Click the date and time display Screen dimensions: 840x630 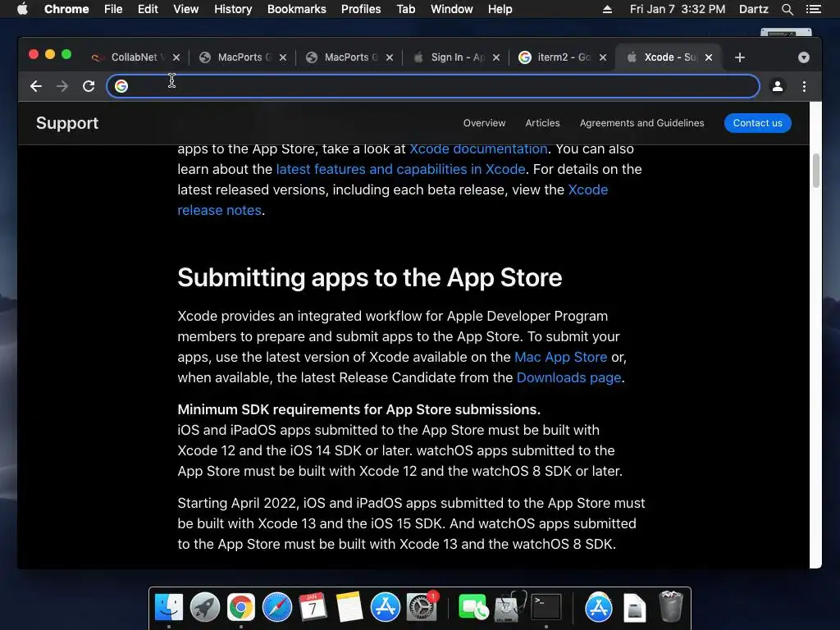point(678,9)
